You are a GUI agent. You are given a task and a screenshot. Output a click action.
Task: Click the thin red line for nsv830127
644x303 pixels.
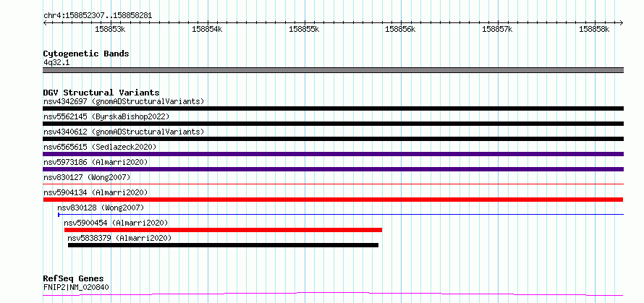[333, 184]
